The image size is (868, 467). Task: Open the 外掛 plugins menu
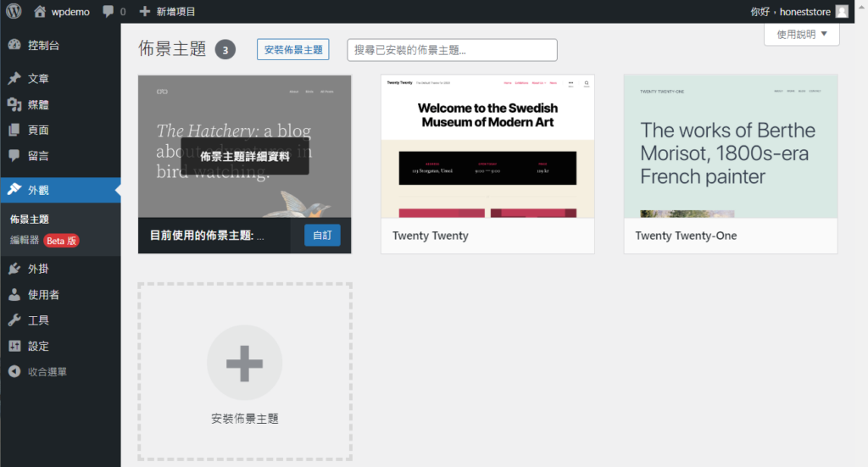(38, 270)
